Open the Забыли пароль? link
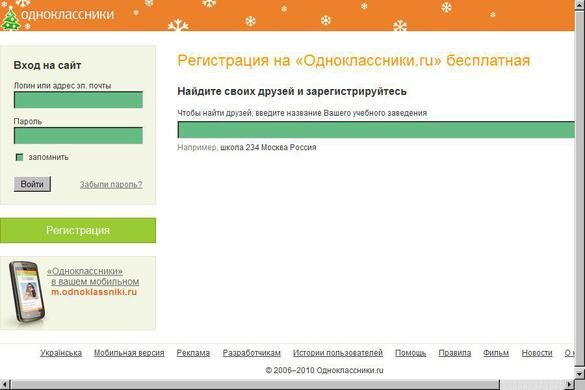The height and width of the screenshot is (390, 585). pos(111,184)
